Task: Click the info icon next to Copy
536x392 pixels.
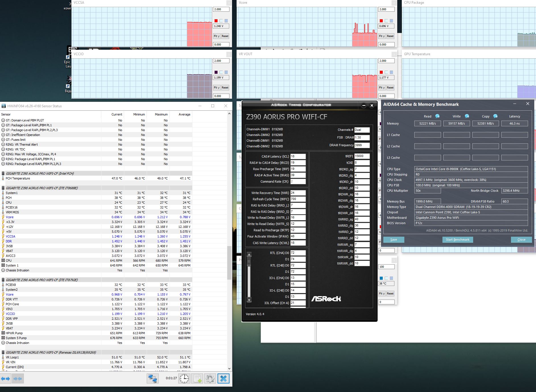Action: 495,116
